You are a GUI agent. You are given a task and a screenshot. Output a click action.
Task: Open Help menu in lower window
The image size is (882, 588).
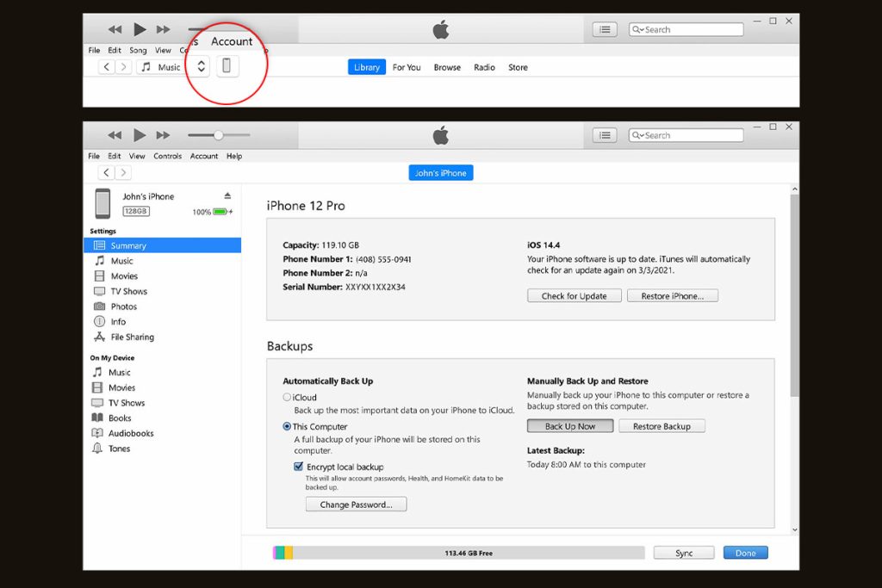234,156
